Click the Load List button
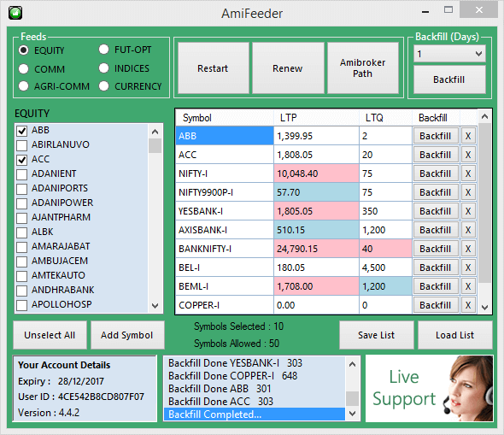The width and height of the screenshot is (504, 435). (x=454, y=335)
